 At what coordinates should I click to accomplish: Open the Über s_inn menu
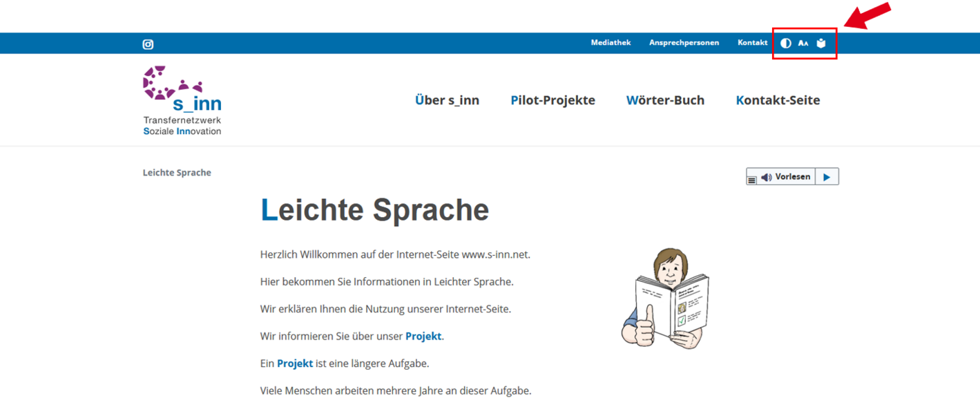[x=447, y=100]
